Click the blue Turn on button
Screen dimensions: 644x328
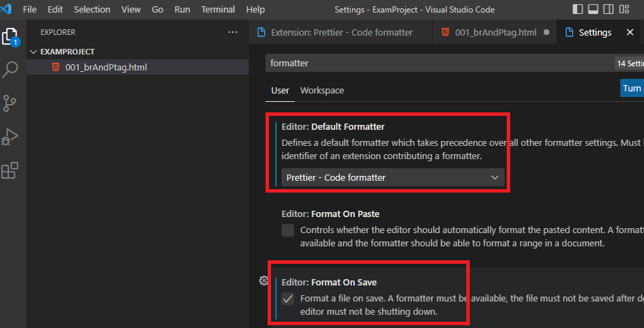(x=631, y=89)
